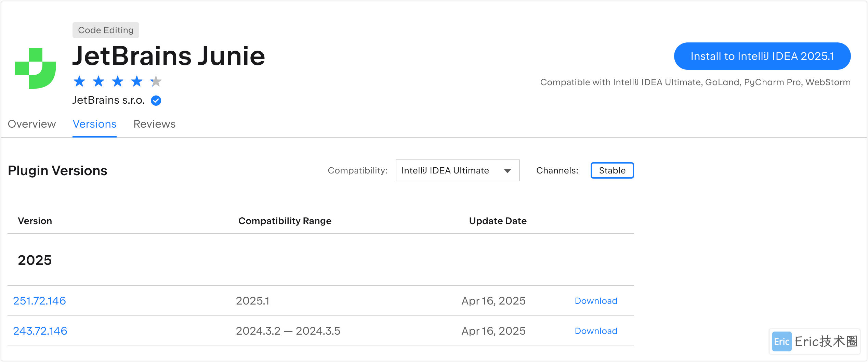Switch to the Reviews tab

pyautogui.click(x=154, y=124)
